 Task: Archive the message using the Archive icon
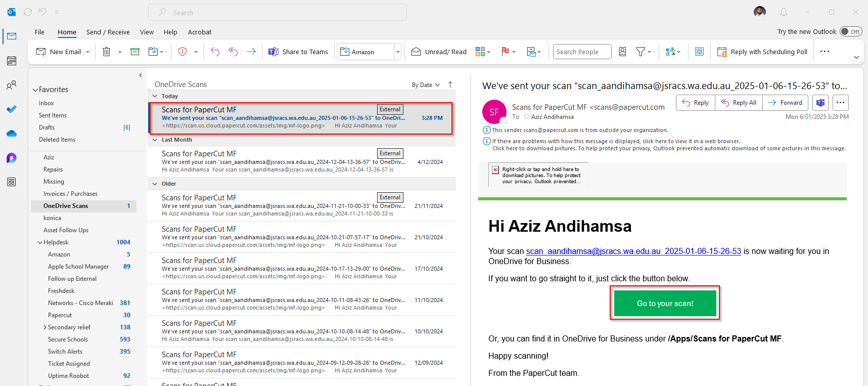[x=135, y=52]
